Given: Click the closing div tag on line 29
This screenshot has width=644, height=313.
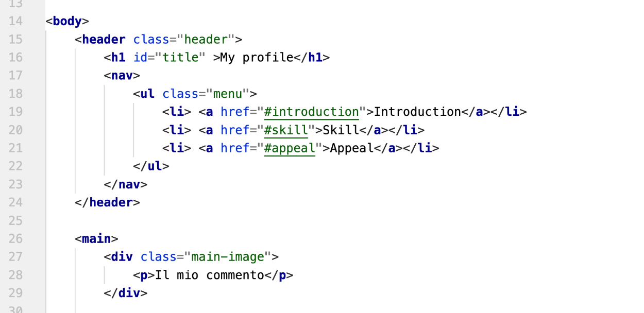Looking at the screenshot, I should click(126, 293).
